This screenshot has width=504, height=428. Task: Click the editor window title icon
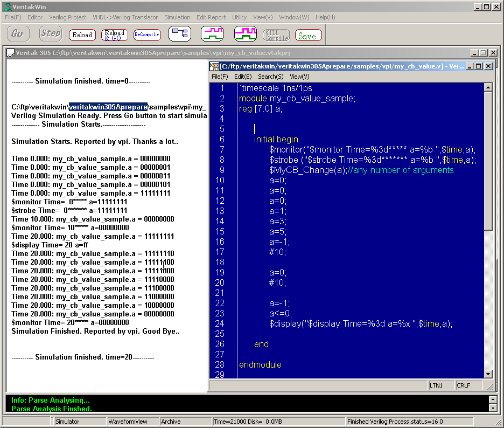click(x=214, y=66)
